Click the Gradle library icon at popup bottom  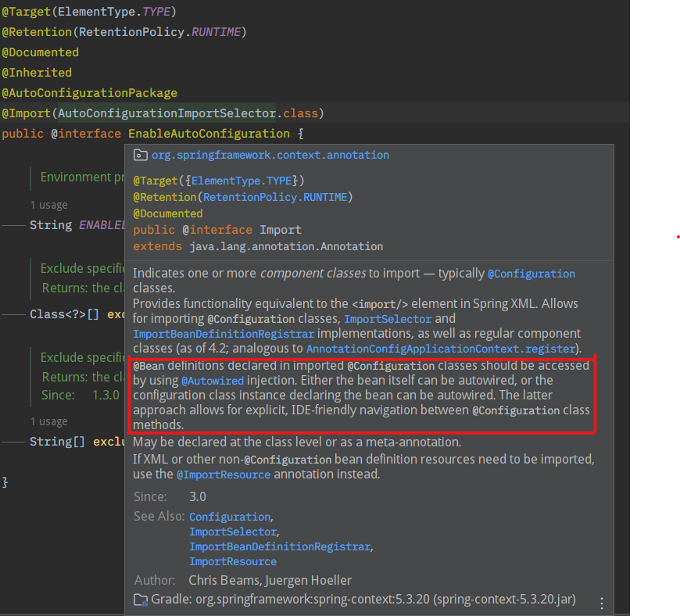(x=141, y=600)
